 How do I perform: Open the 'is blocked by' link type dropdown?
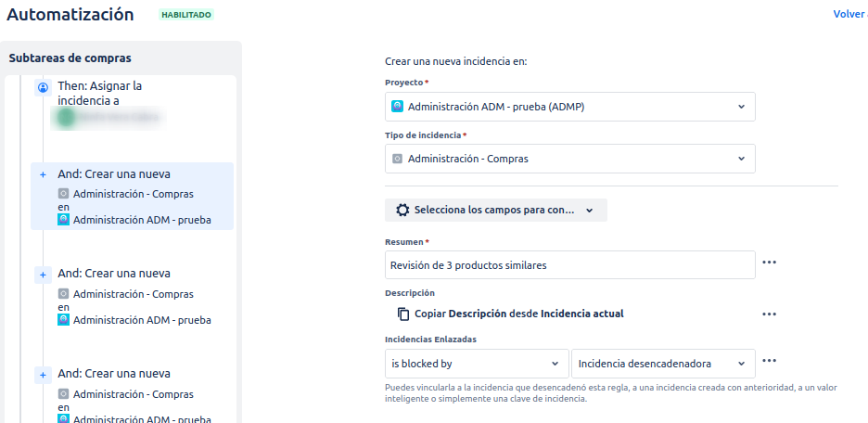coord(477,363)
